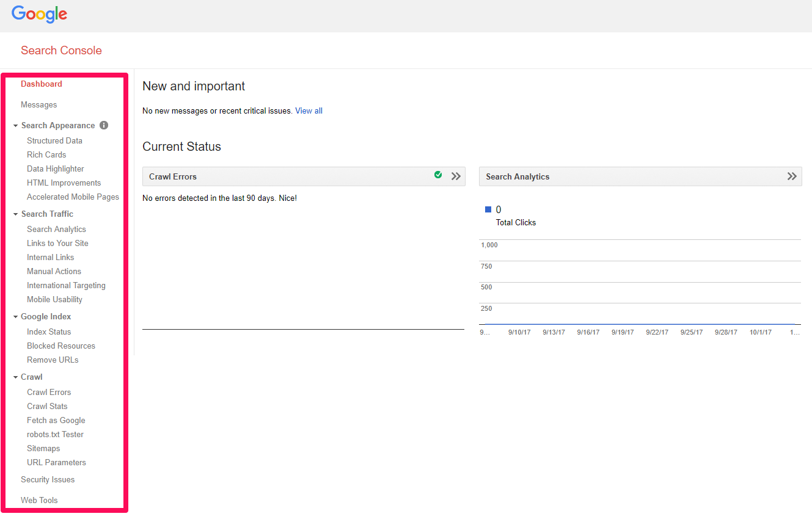Open Search Analytics in sidebar

point(56,229)
